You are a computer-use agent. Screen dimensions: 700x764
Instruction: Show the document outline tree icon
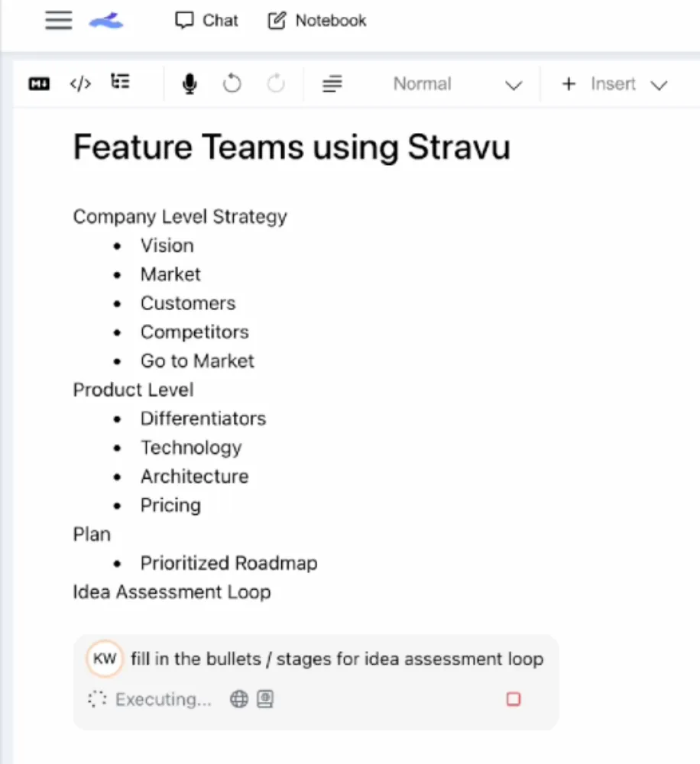[x=120, y=82]
